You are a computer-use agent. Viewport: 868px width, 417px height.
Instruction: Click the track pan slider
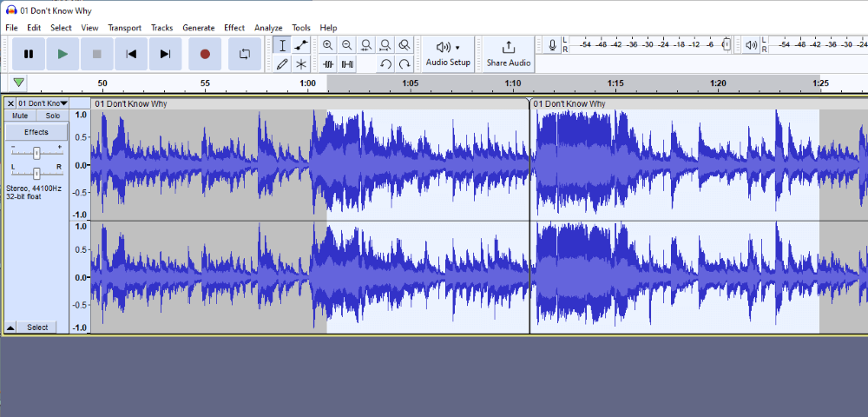(x=36, y=174)
